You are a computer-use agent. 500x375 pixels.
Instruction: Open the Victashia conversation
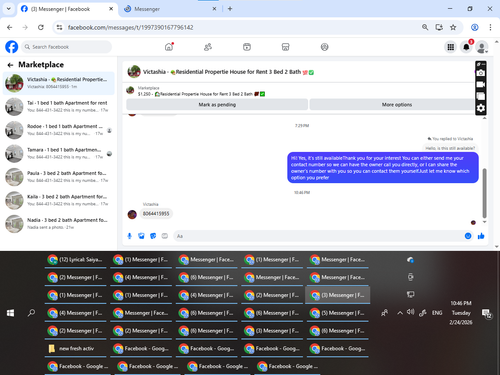coord(59,83)
